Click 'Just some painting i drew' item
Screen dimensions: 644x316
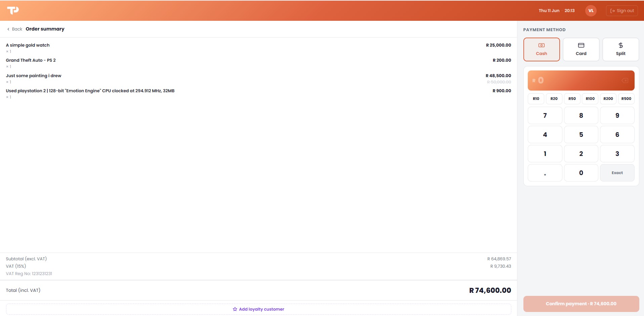(34, 76)
